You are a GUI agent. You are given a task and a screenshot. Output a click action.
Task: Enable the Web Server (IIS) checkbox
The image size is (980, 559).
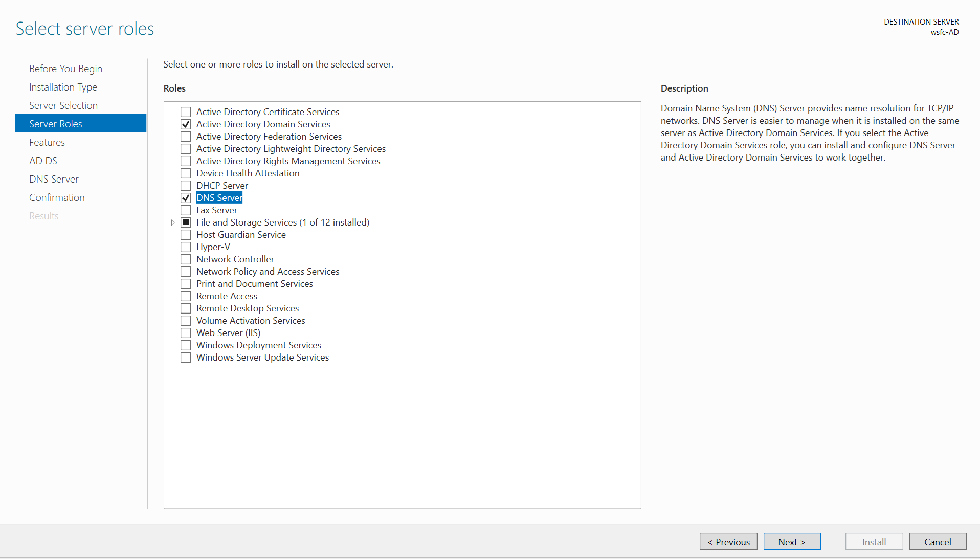[x=186, y=333]
